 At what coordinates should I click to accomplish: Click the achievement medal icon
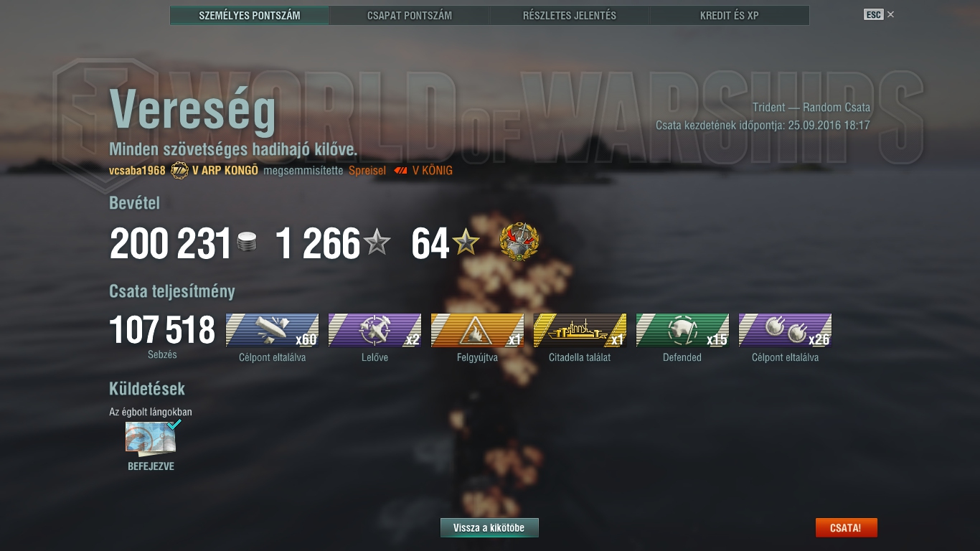pyautogui.click(x=519, y=242)
